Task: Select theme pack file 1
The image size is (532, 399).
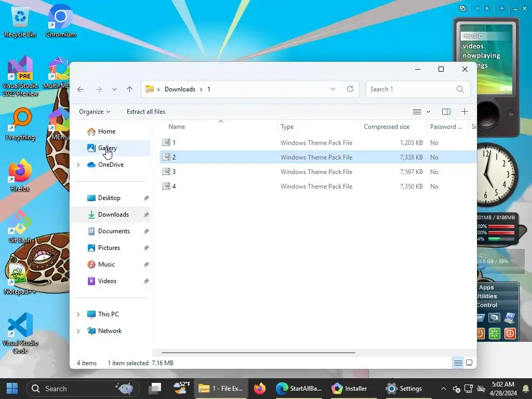Action: pyautogui.click(x=318, y=143)
